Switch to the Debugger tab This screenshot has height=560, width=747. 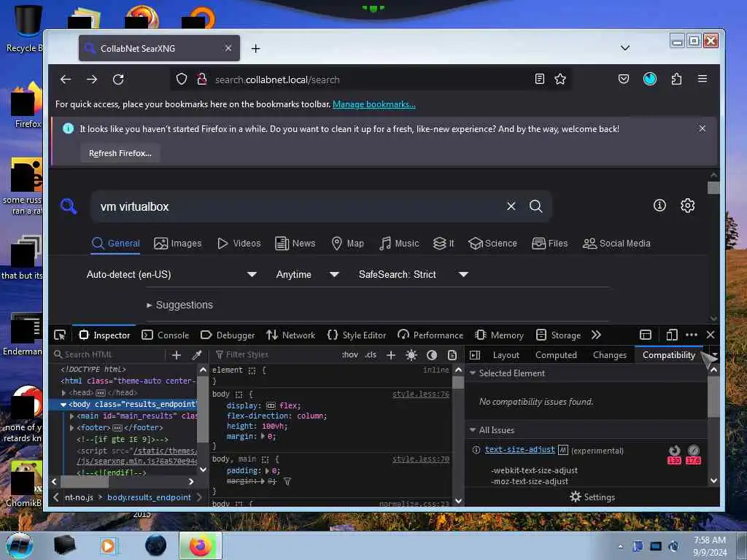[228, 335]
